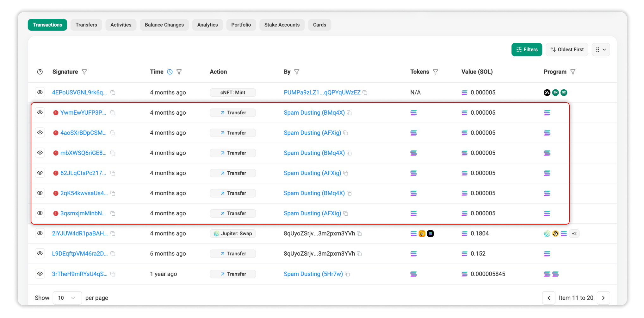Open transaction 4EPoUSVGNL9rk6q link
Viewport: 644px width, 318px height.
[79, 92]
